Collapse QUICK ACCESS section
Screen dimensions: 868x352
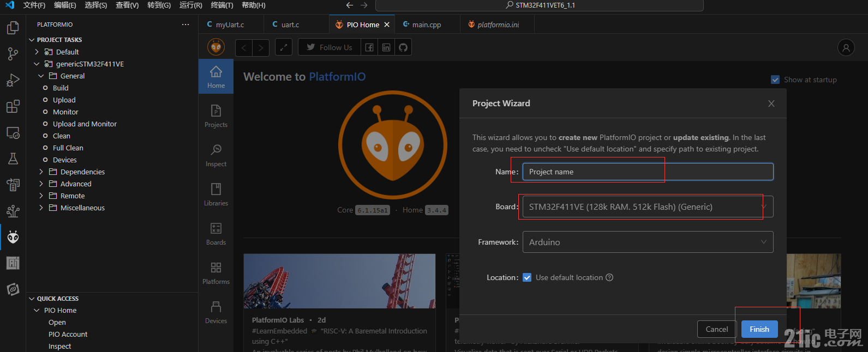click(32, 299)
